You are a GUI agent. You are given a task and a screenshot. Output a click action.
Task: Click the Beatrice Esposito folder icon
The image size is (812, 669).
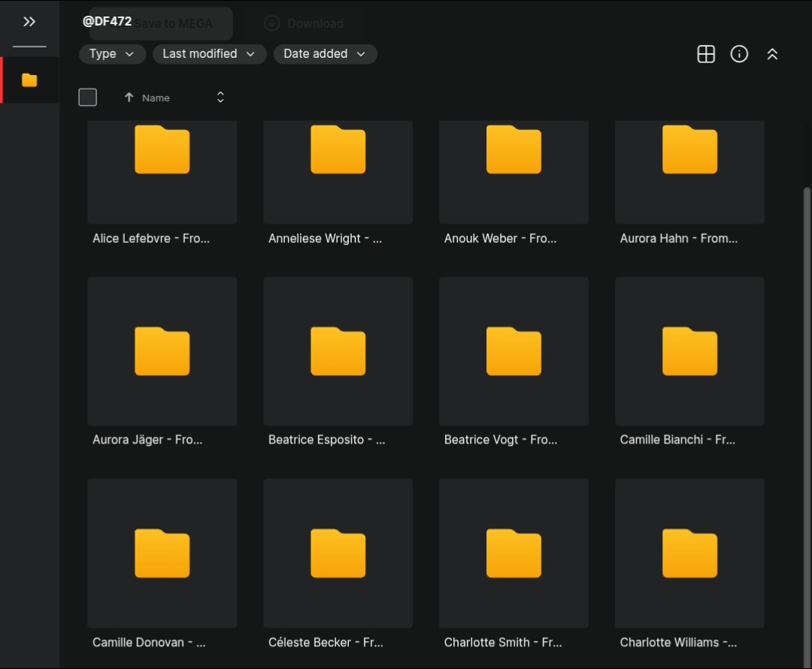tap(338, 351)
